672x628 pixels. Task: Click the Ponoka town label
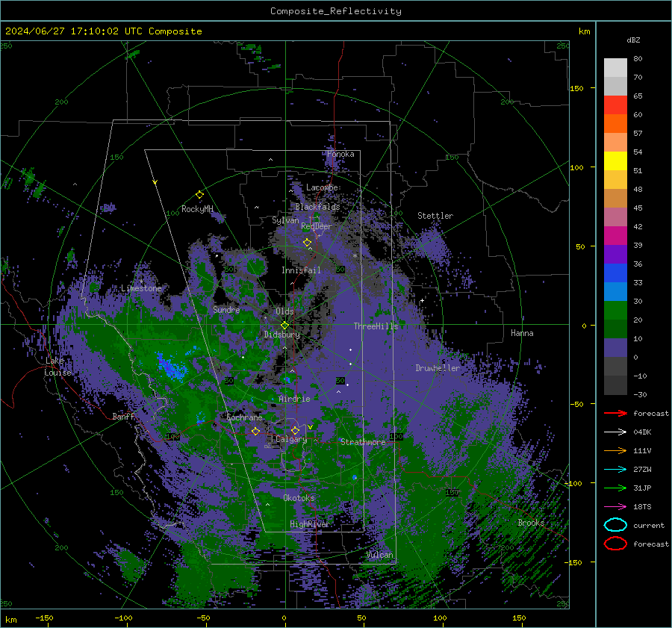(340, 154)
